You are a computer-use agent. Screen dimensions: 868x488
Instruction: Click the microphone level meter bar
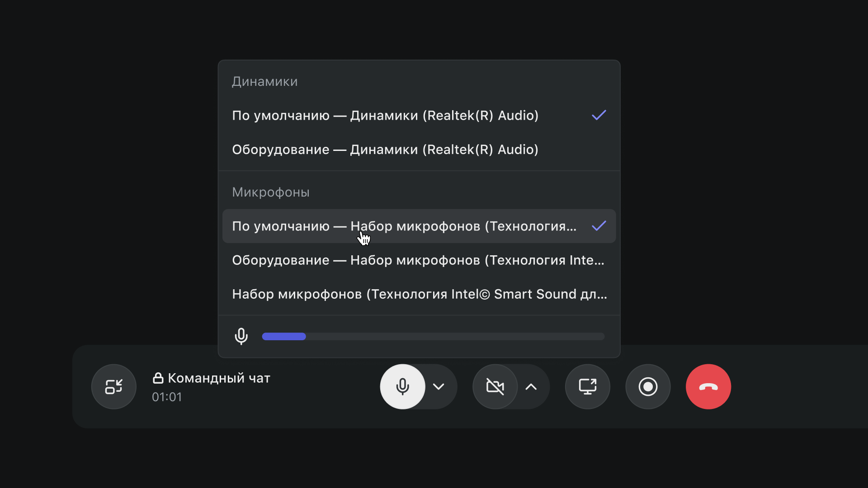tap(433, 336)
